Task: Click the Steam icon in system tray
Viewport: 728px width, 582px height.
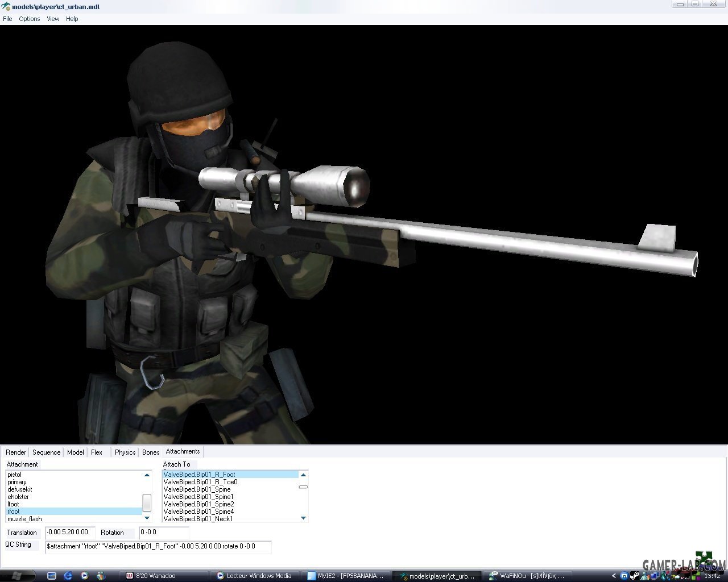Action: [635, 576]
